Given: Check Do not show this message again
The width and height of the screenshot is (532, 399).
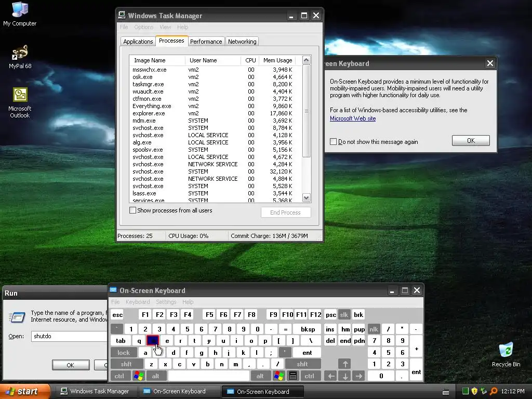Looking at the screenshot, I should point(333,141).
